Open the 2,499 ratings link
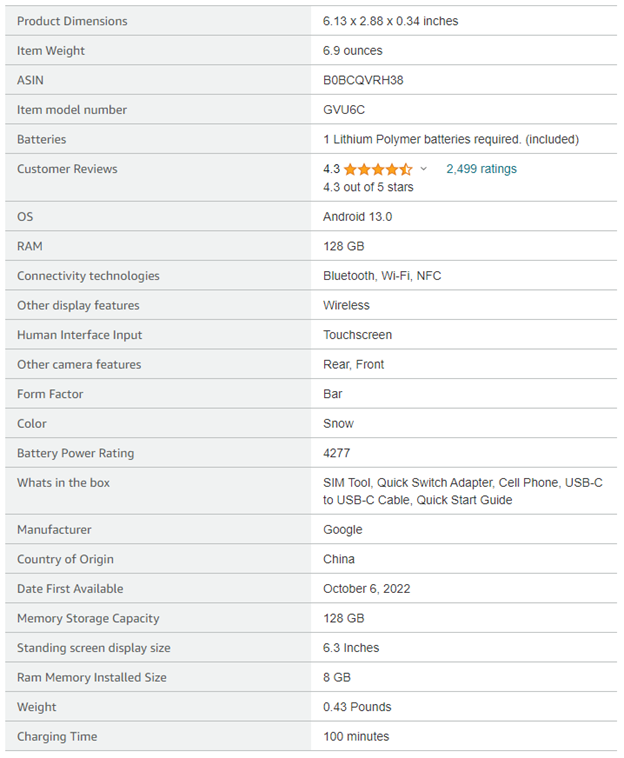 click(x=481, y=169)
